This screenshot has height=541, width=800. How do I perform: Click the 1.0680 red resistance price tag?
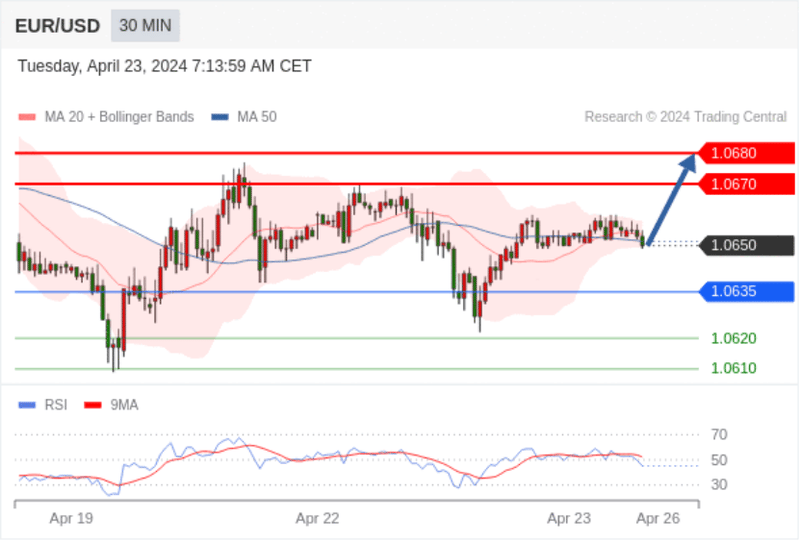pyautogui.click(x=746, y=153)
